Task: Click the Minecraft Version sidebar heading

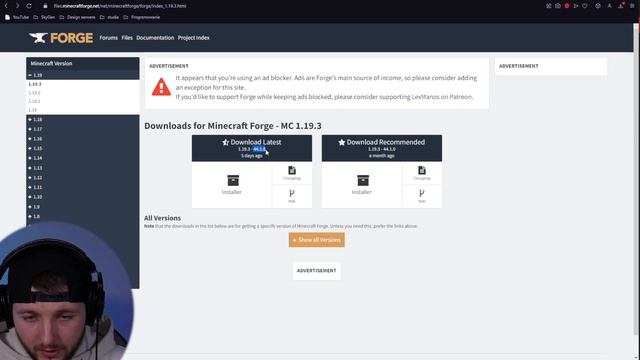Action: 51,64
